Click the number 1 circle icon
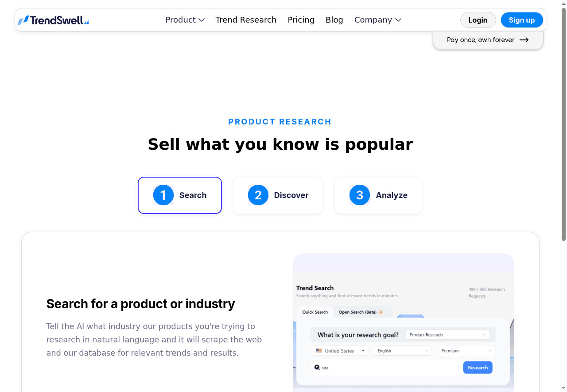567x392 pixels. [163, 195]
